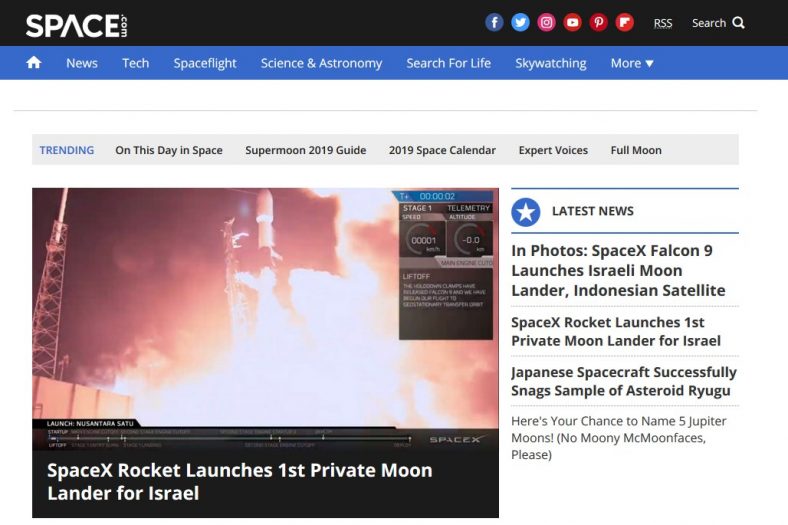Open the Twitter social icon
The height and width of the screenshot is (525, 788).
521,23
